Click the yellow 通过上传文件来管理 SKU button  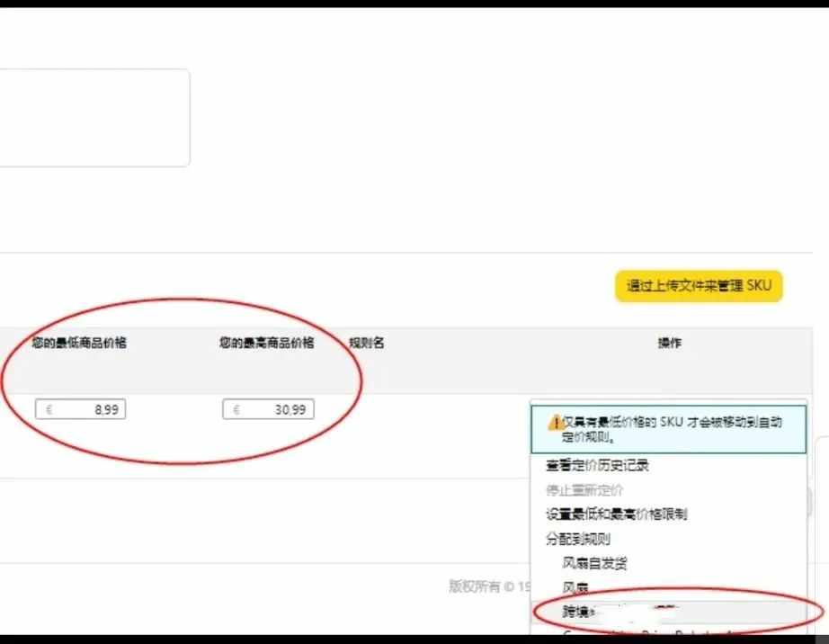pyautogui.click(x=699, y=286)
